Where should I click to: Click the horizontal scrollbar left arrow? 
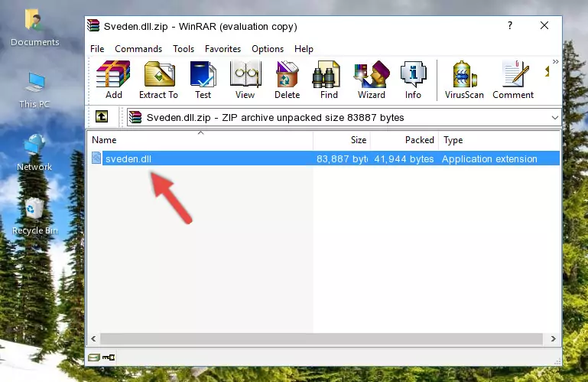94,339
